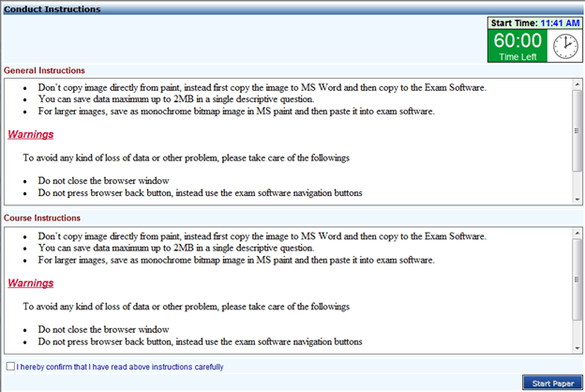Tick the confirm instructions read checkbox
The image size is (585, 392).
(x=10, y=367)
